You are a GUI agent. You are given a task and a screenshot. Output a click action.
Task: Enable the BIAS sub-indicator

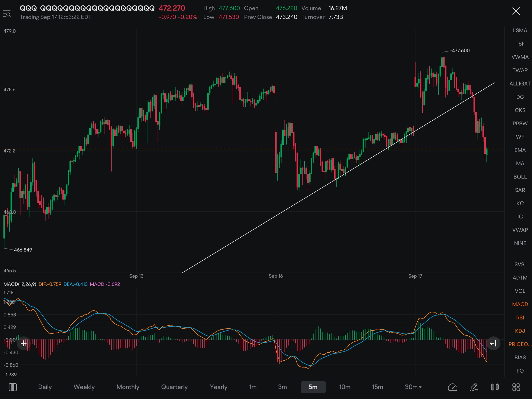click(x=520, y=357)
